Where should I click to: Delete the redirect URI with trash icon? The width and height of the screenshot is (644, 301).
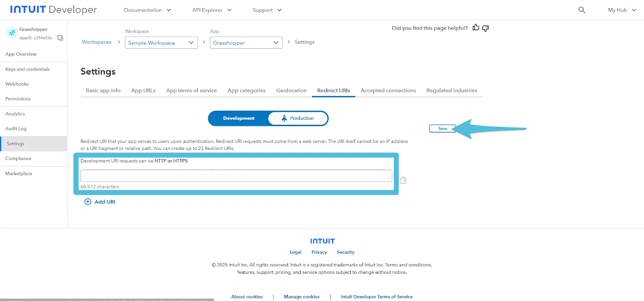point(403,180)
